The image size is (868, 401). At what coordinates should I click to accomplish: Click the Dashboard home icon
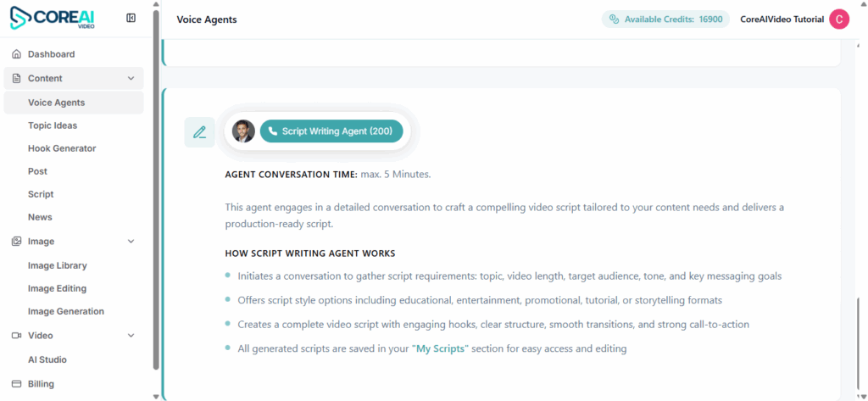16,54
